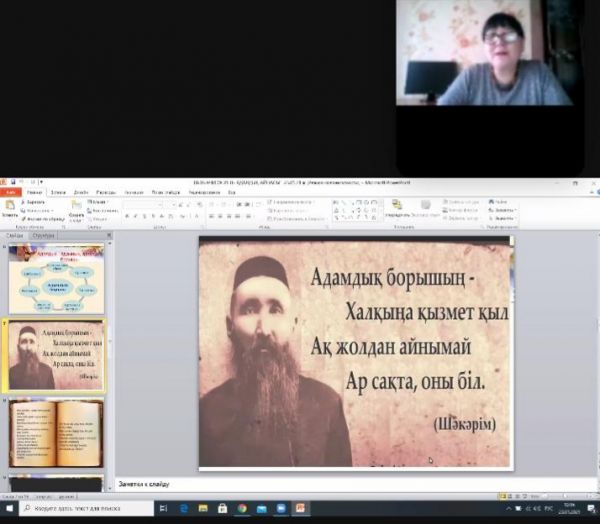The height and width of the screenshot is (524, 600).
Task: Open the Файл (File) tab
Action: [x=10, y=192]
